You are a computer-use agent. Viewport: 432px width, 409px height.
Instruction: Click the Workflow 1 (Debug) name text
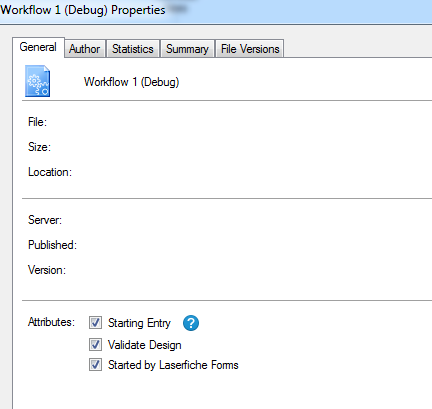[131, 82]
